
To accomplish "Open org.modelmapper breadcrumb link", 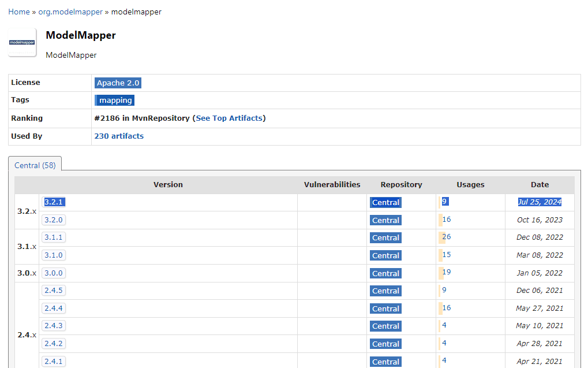I will click(x=70, y=12).
